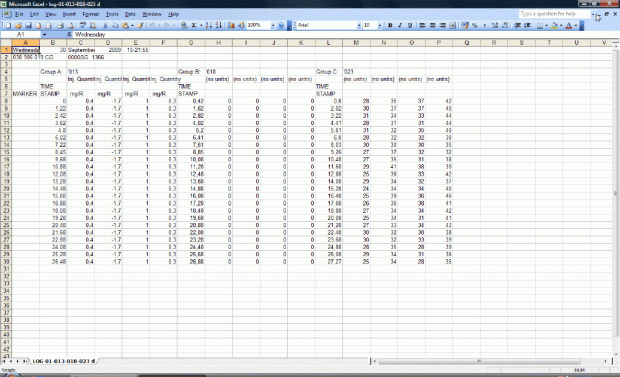
Task: Apply the Percent Style icon
Action: (x=475, y=25)
